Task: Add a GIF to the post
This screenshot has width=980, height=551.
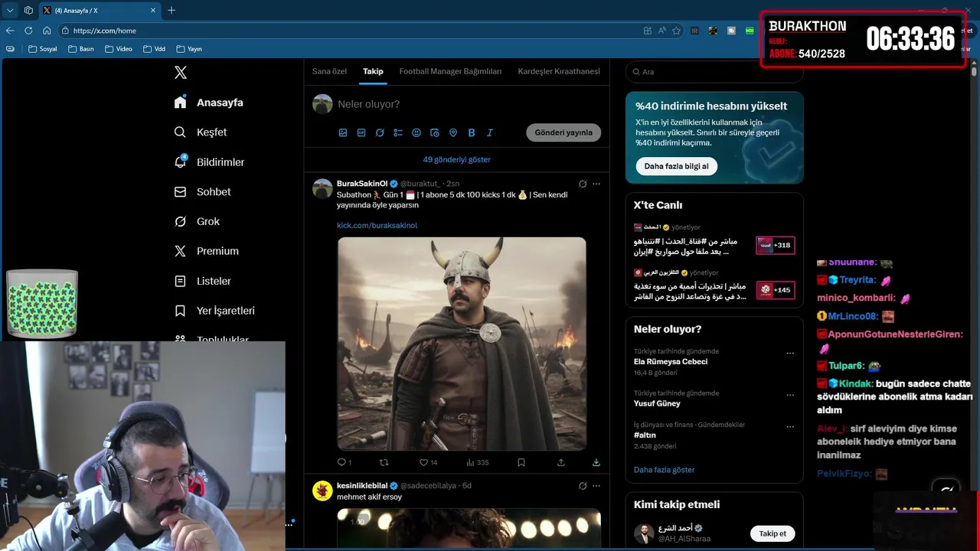Action: pyautogui.click(x=361, y=132)
